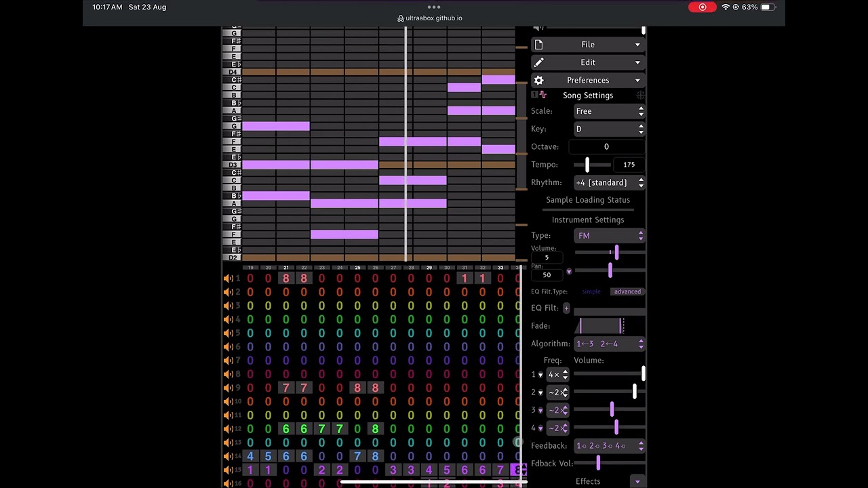Mute channel 4 with its speaker toggle

tap(228, 319)
